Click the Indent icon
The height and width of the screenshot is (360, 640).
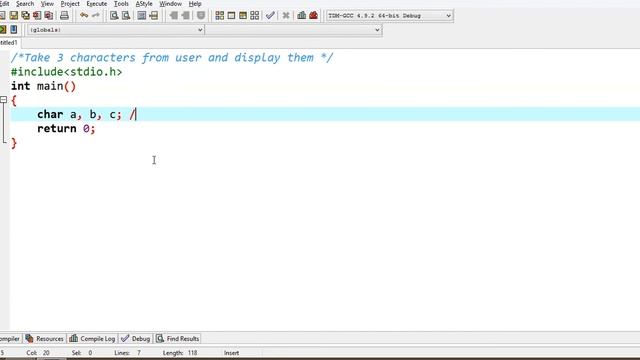coord(185,16)
